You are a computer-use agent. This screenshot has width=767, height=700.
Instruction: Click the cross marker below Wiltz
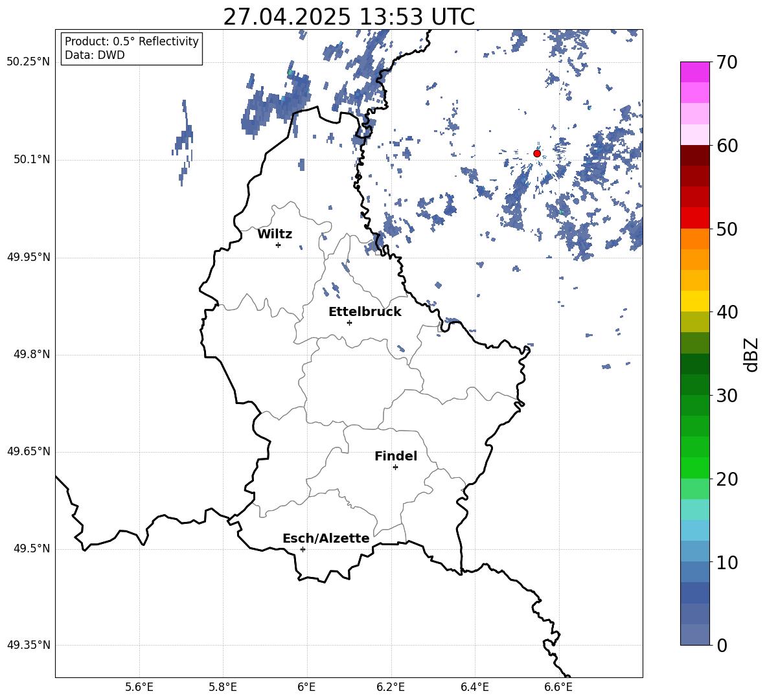pos(278,245)
